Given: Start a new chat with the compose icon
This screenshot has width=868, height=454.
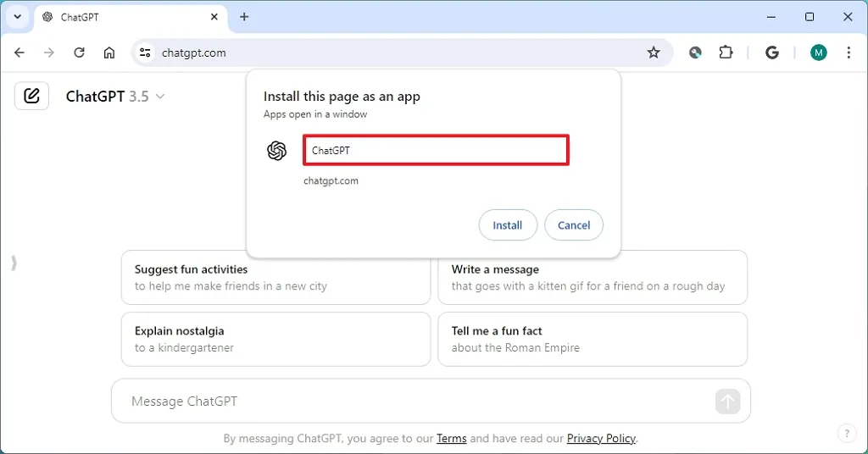Looking at the screenshot, I should [x=31, y=96].
